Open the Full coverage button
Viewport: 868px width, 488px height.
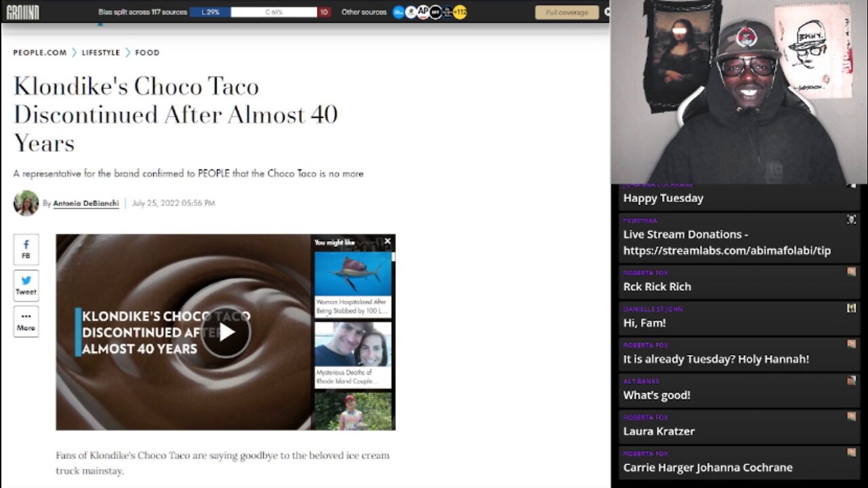click(x=567, y=12)
